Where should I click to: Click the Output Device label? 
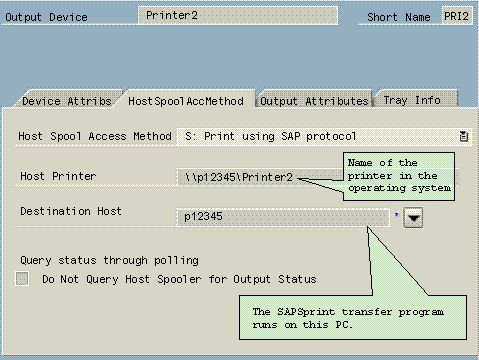click(46, 17)
